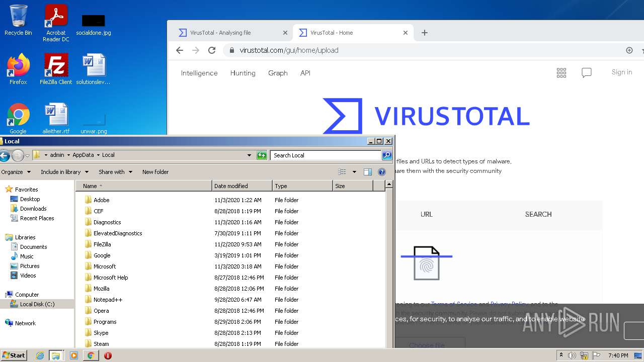This screenshot has height=362, width=644.
Task: Sort by Name column header
Action: pyautogui.click(x=144, y=186)
